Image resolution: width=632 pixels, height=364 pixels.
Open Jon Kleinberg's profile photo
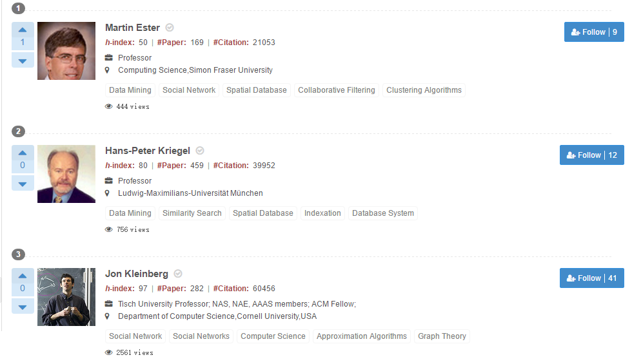(66, 297)
